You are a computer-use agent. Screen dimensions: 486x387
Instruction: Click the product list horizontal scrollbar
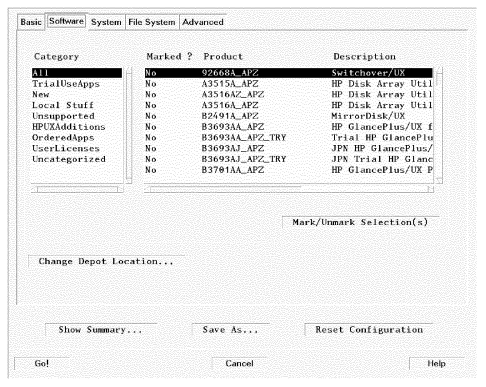pyautogui.click(x=289, y=189)
